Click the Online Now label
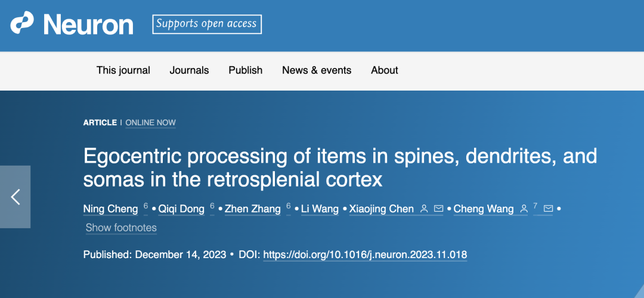This screenshot has height=298, width=644. point(150,123)
